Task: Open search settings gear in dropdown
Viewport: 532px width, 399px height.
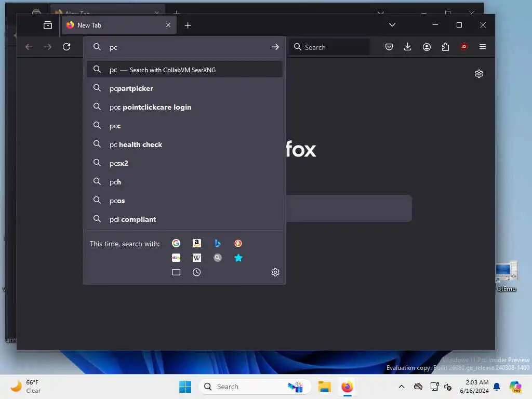Action: click(275, 272)
